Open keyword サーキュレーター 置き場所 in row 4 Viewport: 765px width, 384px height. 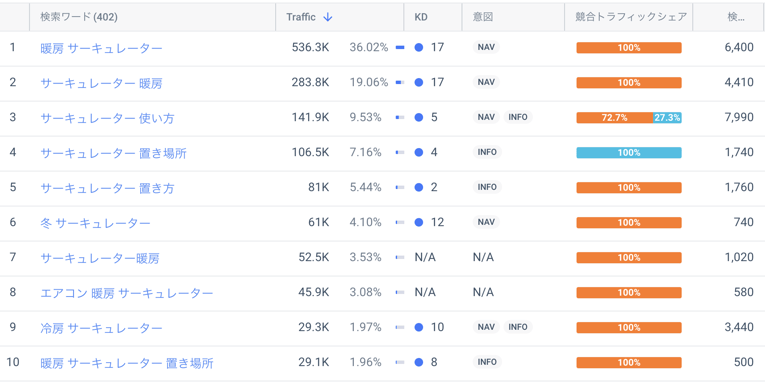[113, 153]
